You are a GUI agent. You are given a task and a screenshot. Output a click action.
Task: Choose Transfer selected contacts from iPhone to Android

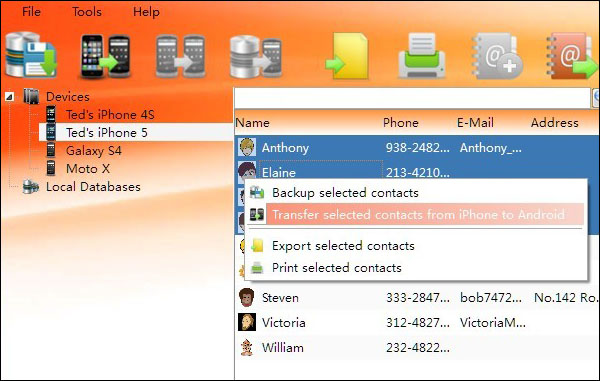point(415,214)
